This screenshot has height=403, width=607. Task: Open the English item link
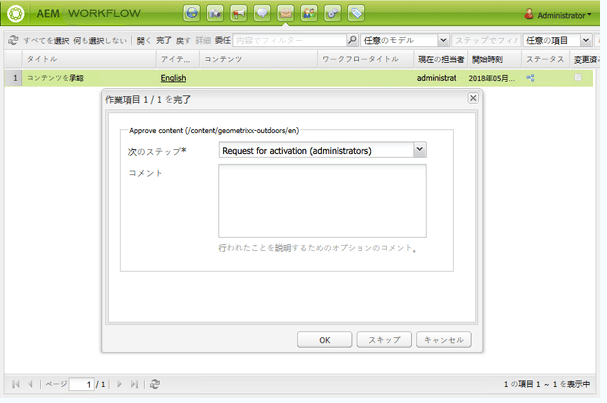(173, 78)
